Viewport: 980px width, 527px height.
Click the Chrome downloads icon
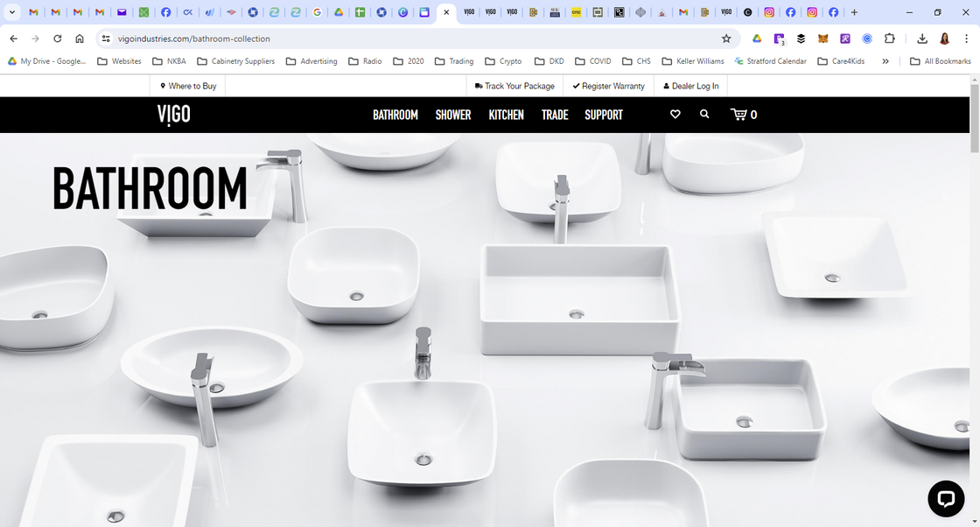coord(921,39)
